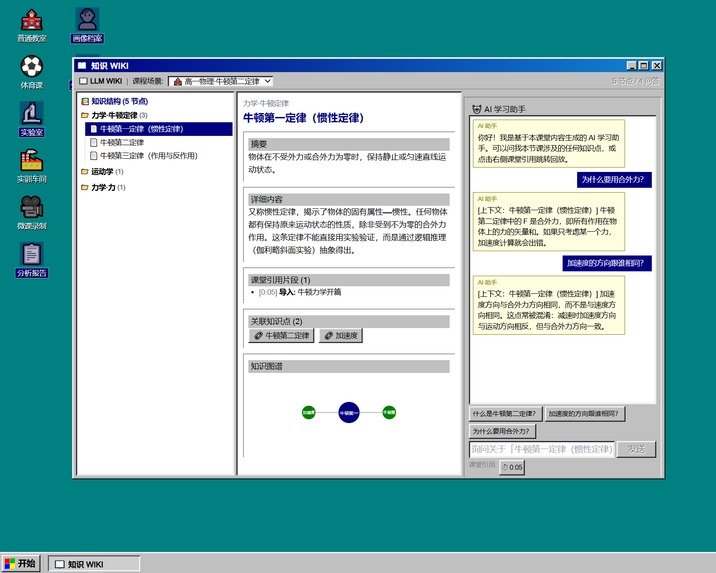
Task: Click the 知识 WIKI title bar book icon
Action: tap(82, 66)
